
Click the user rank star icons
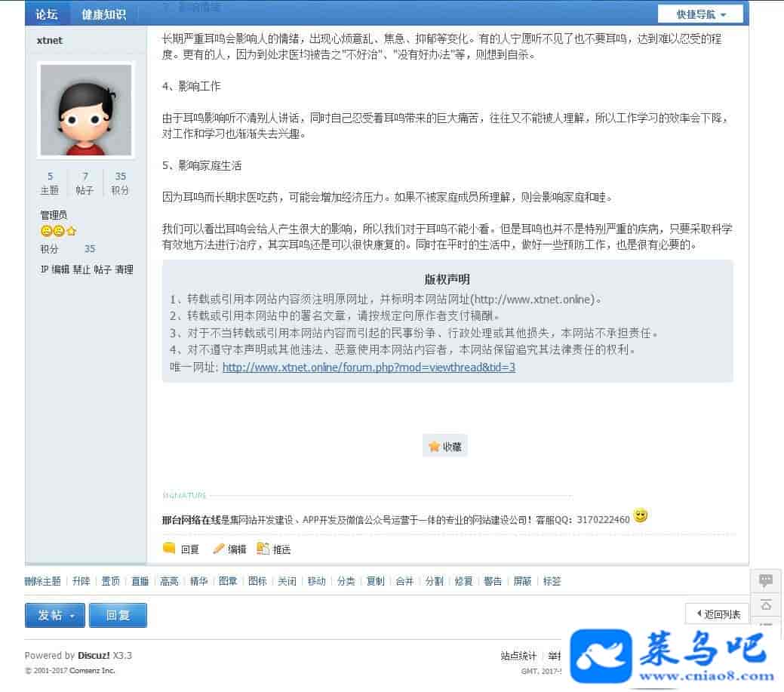59,231
